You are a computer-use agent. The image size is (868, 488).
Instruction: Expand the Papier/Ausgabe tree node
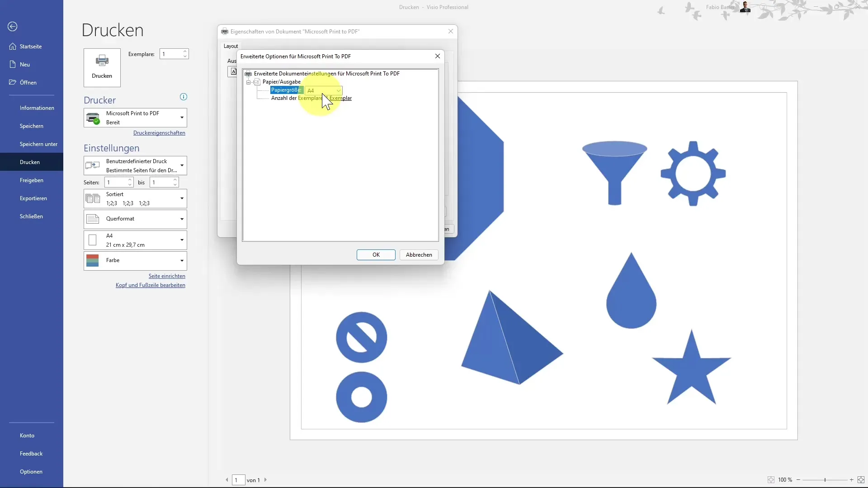249,82
